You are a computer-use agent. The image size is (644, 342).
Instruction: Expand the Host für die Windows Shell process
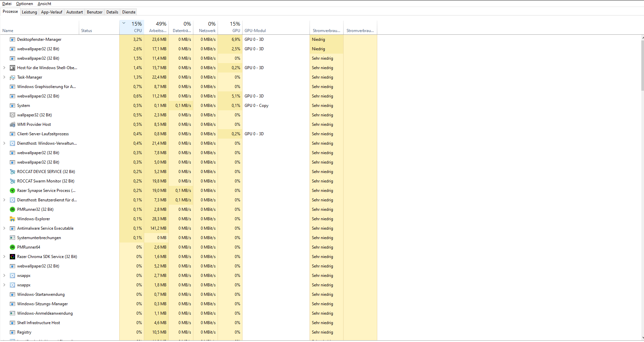click(x=4, y=68)
